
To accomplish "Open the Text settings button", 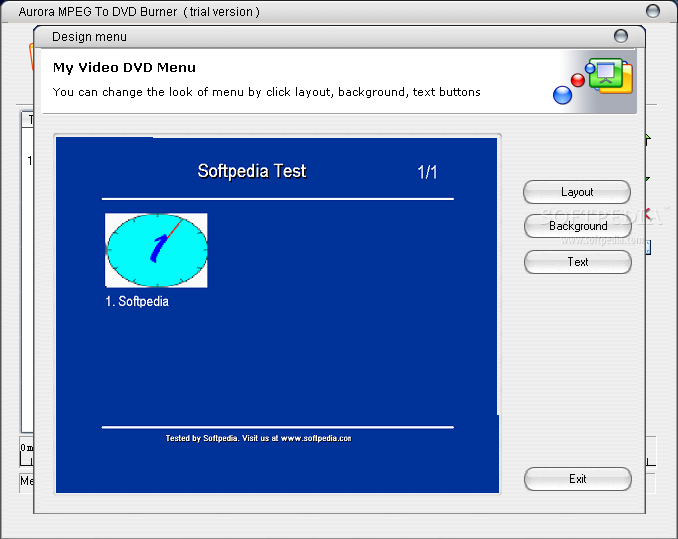I will pyautogui.click(x=578, y=262).
